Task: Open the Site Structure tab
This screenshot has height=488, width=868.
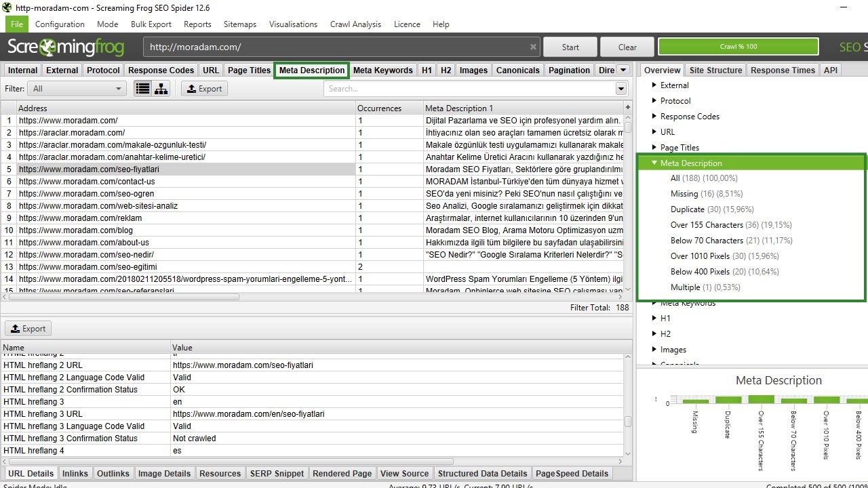Action: click(x=715, y=70)
